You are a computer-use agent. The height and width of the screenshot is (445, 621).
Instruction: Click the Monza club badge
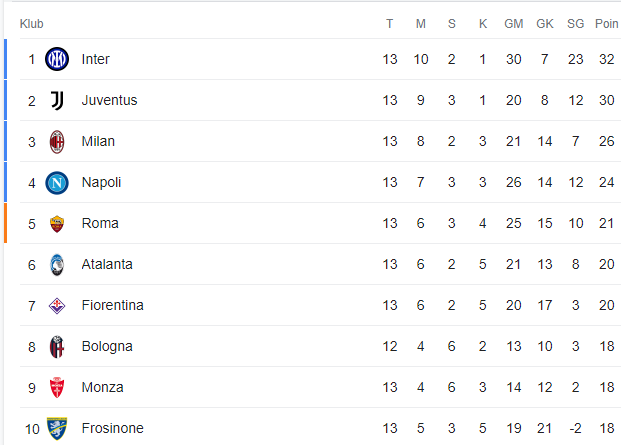(x=57, y=388)
